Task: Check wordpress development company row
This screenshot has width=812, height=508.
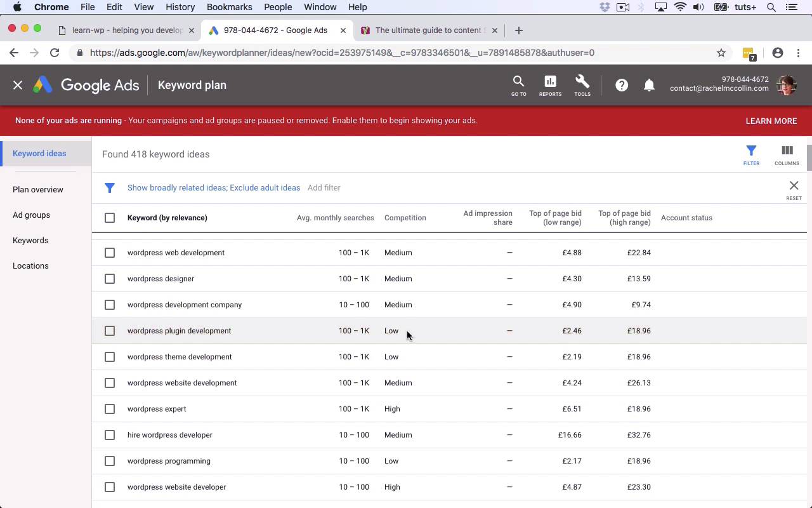Action: (x=110, y=305)
